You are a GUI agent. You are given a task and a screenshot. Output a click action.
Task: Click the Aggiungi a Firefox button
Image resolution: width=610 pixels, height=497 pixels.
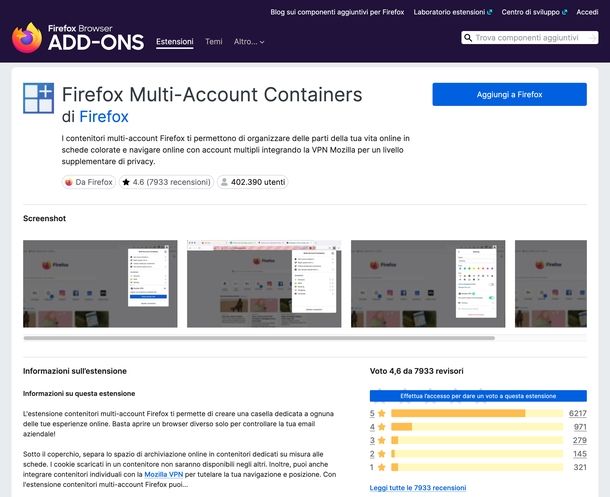(x=509, y=94)
